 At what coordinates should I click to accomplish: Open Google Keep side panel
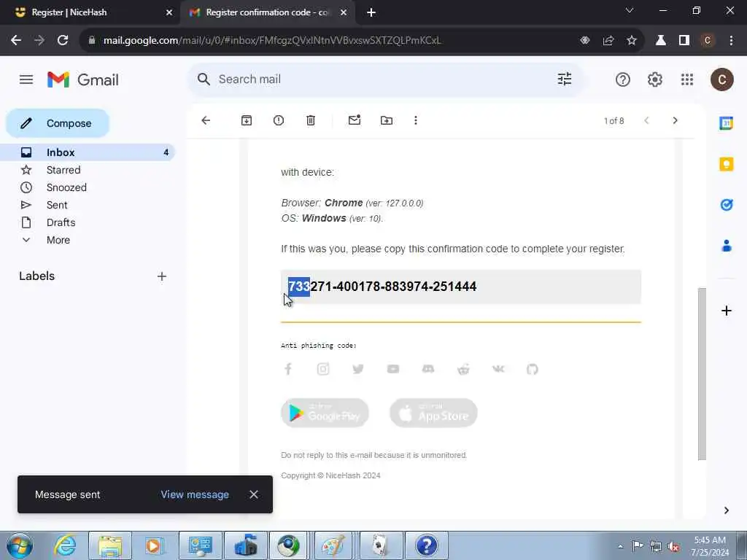[x=726, y=164]
